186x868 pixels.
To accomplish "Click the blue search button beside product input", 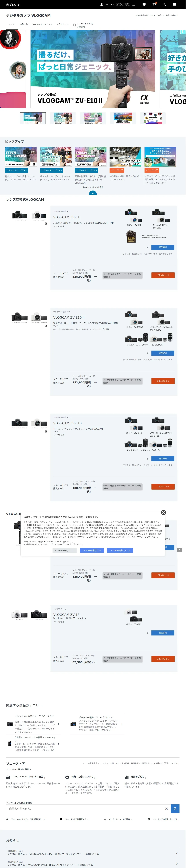I will point(175,808).
